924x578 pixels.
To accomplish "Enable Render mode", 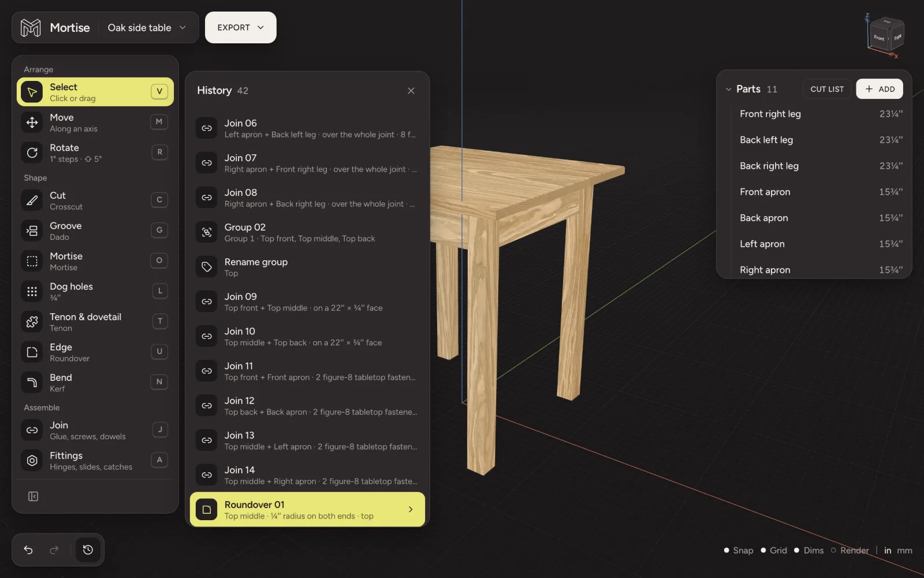I will coord(850,550).
